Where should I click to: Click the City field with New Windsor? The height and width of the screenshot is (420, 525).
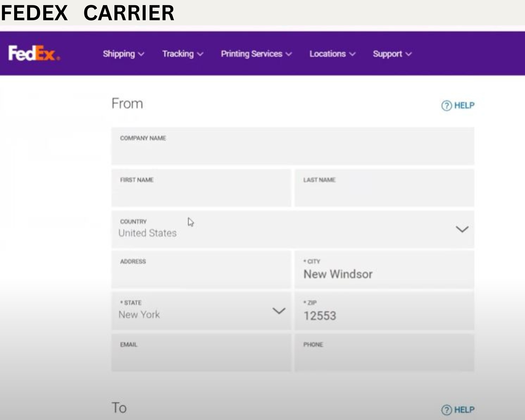point(384,270)
